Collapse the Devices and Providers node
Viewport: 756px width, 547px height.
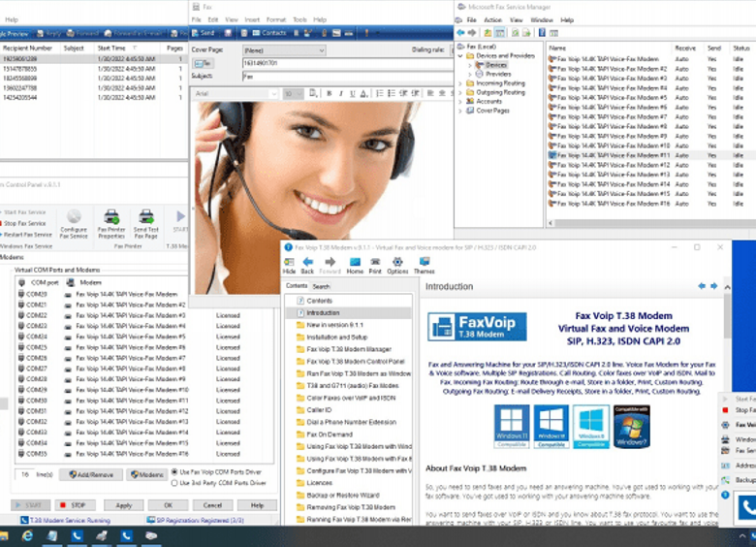pyautogui.click(x=460, y=56)
